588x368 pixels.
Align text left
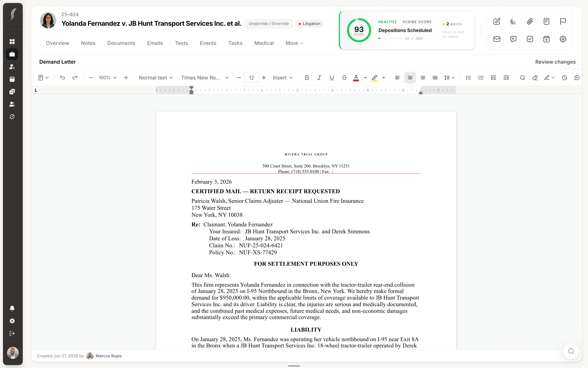397,78
